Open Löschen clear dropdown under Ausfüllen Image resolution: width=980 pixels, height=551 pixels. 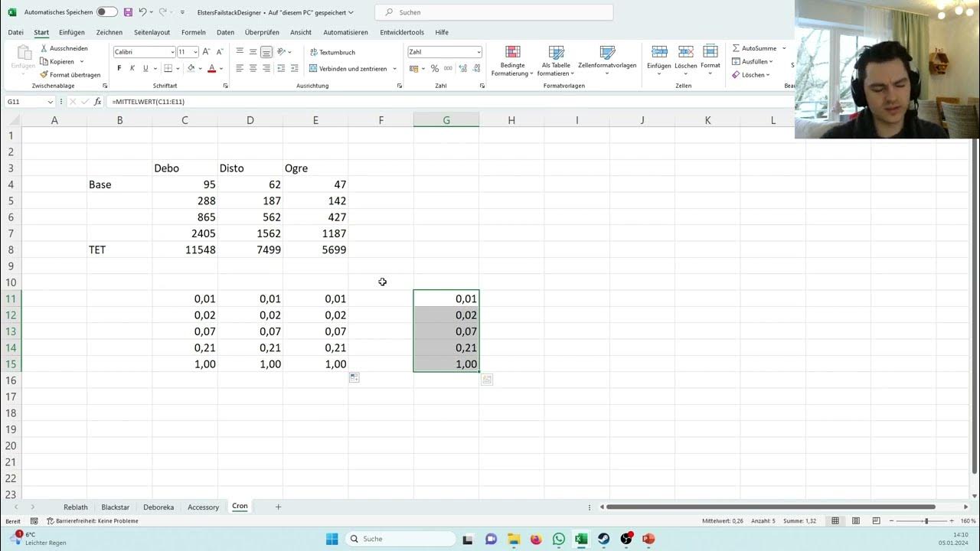point(751,75)
